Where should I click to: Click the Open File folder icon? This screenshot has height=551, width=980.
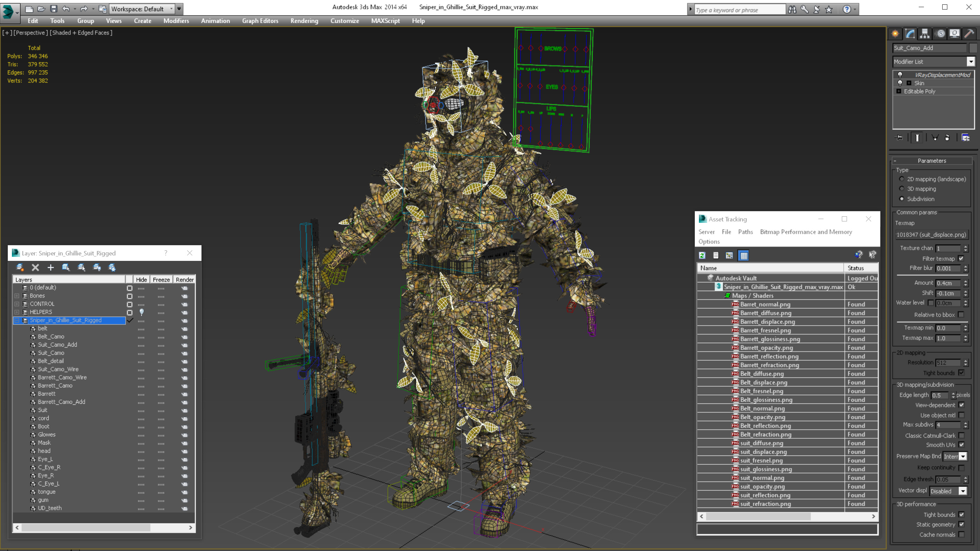(41, 9)
